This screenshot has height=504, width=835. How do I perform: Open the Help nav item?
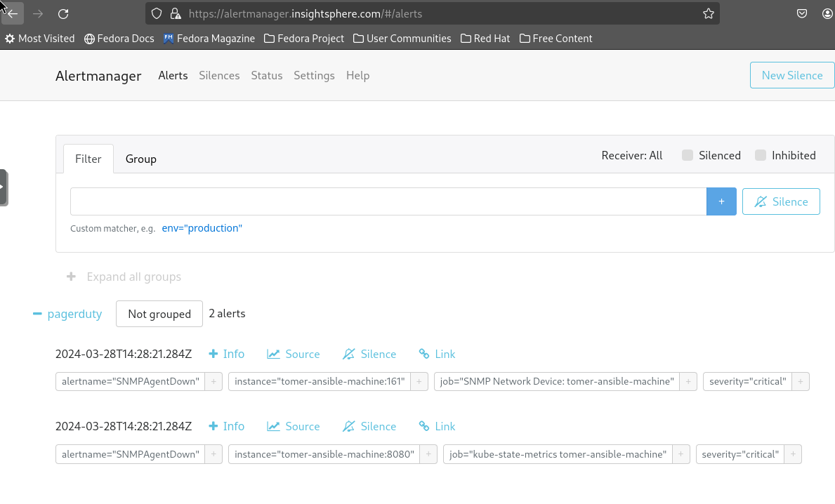(358, 76)
